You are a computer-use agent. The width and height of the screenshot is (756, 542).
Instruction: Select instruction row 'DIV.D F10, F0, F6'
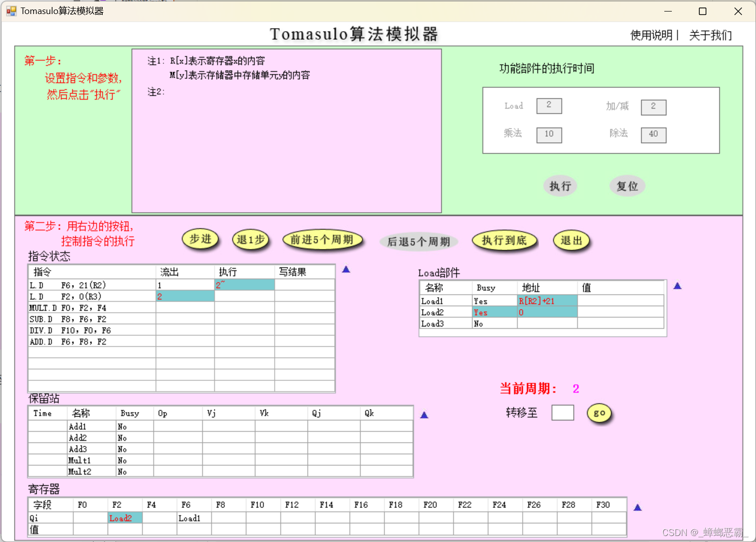181,330
